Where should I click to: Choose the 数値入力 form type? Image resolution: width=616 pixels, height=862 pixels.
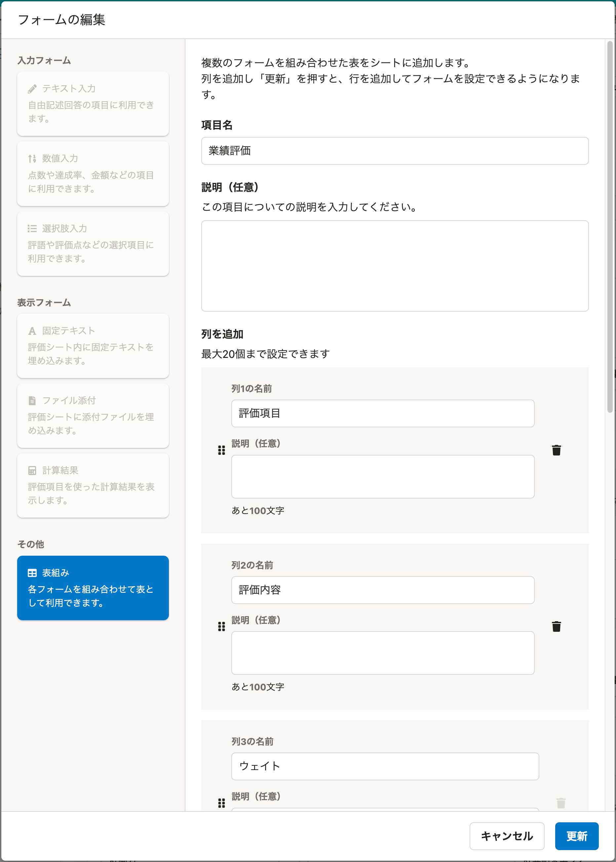(x=93, y=173)
